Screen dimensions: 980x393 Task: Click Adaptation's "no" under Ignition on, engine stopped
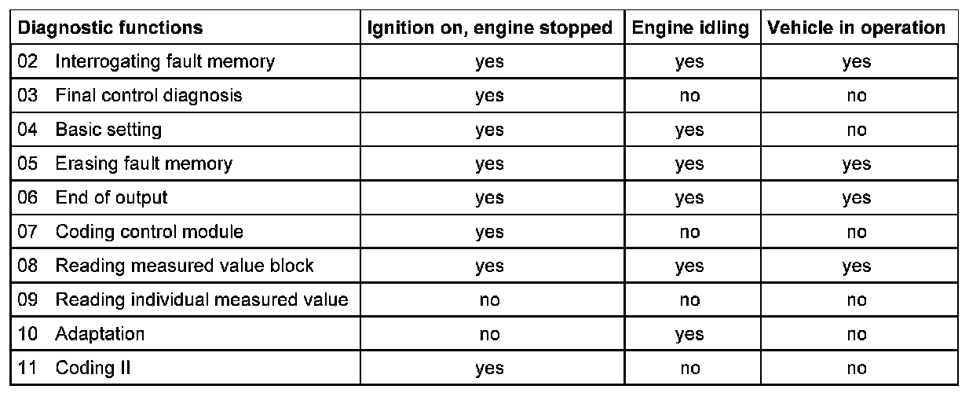click(x=489, y=334)
